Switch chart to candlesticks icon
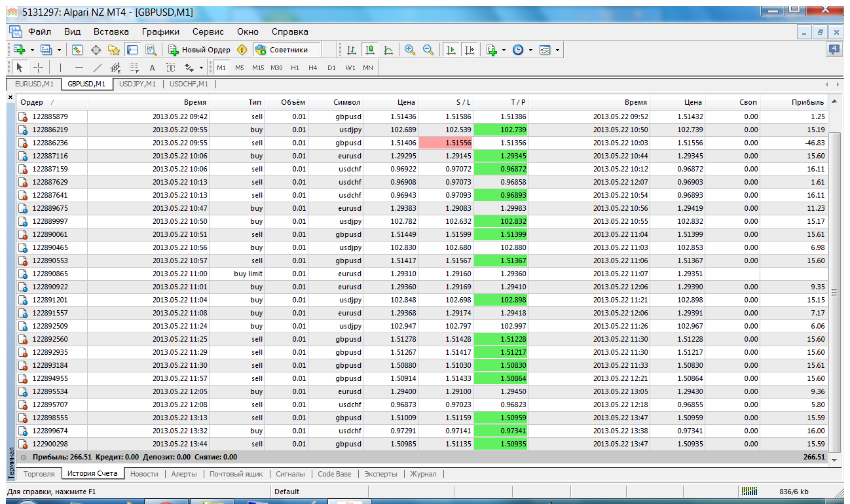850x504 pixels. pyautogui.click(x=371, y=50)
